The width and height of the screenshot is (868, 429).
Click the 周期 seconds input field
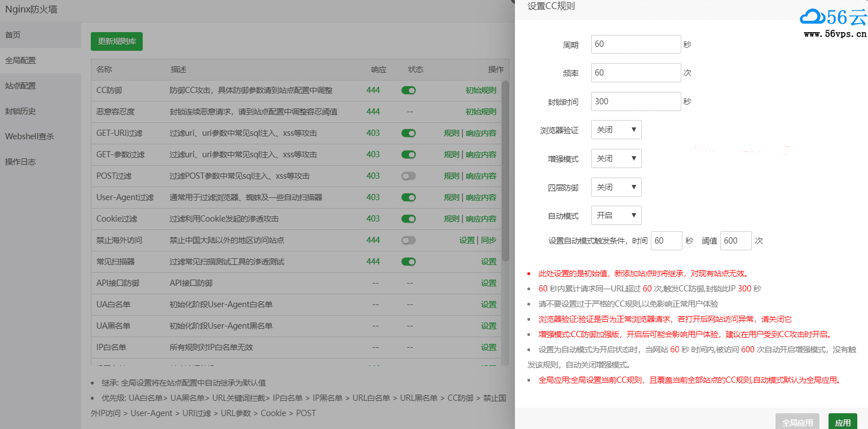(636, 44)
